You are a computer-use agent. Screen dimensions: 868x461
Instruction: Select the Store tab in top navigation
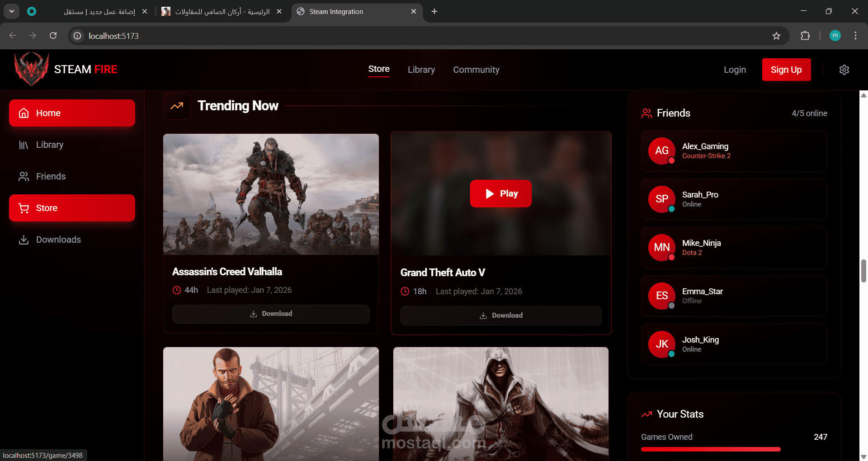click(379, 69)
